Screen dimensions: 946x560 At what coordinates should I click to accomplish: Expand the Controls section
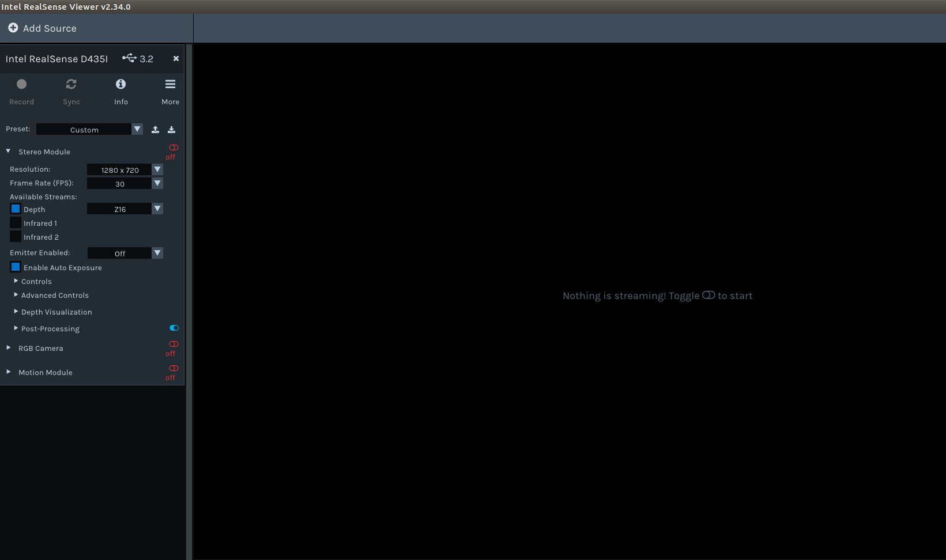click(16, 281)
